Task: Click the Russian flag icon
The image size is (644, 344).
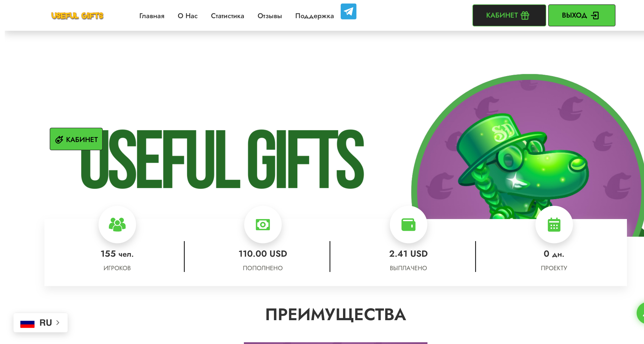Action: click(x=27, y=323)
